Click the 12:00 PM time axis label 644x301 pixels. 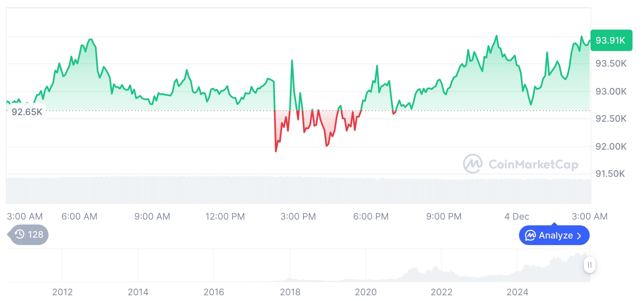pos(225,216)
